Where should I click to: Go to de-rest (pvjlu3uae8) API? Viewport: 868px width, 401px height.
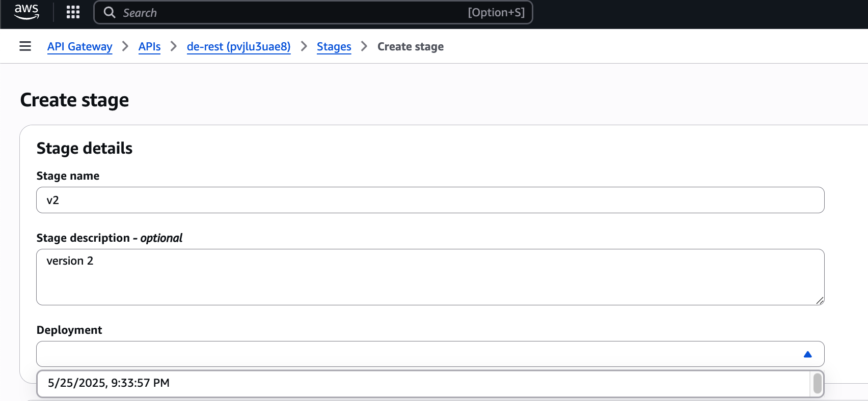(238, 46)
